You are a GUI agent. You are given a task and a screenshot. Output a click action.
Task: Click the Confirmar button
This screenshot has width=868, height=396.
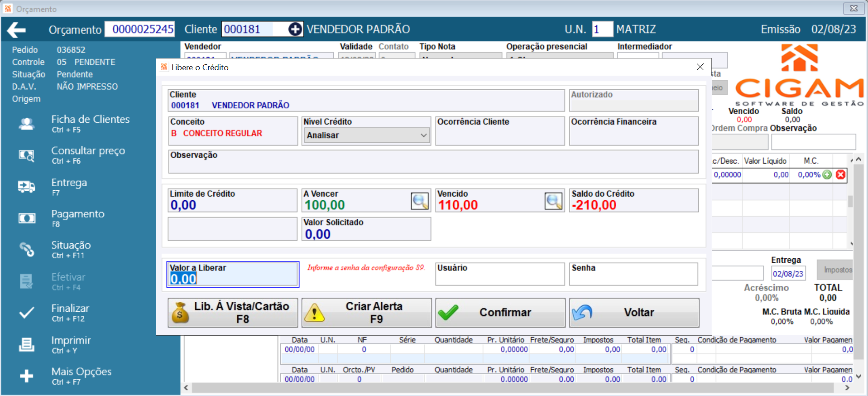click(500, 313)
